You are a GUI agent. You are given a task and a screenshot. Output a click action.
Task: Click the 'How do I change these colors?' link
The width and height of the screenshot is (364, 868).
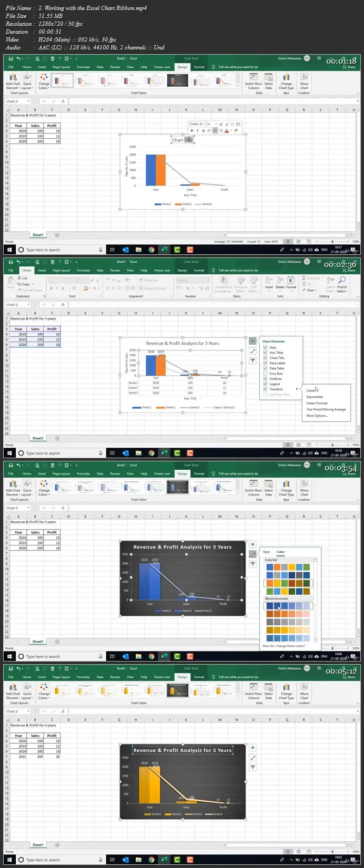click(284, 646)
